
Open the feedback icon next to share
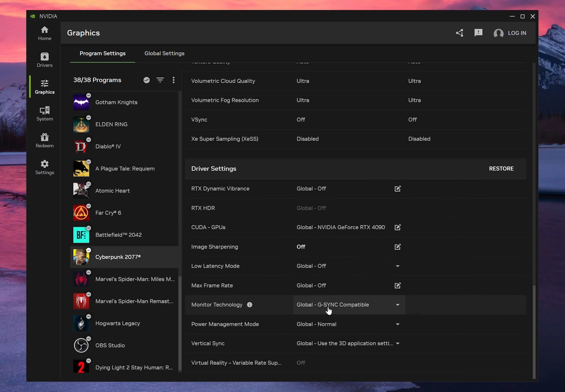click(478, 33)
